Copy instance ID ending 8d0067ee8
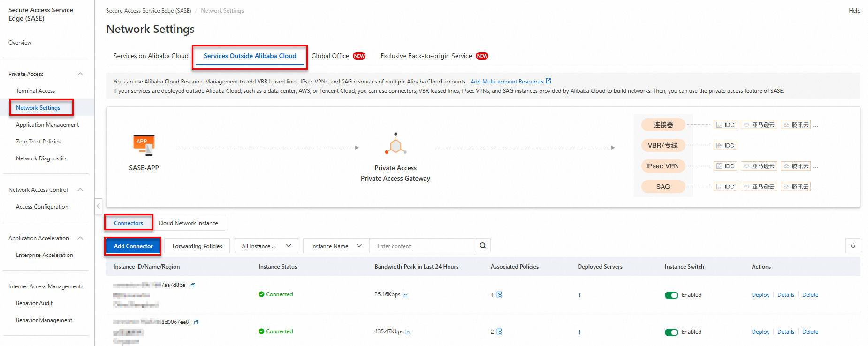 click(197, 322)
